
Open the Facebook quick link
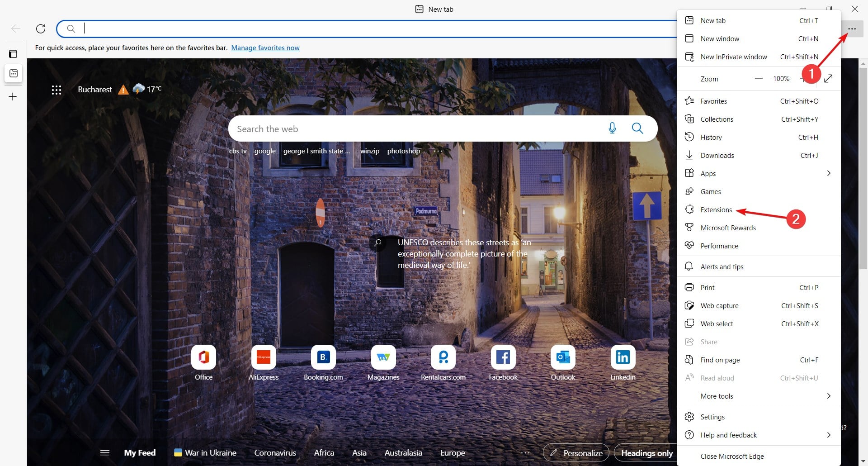pyautogui.click(x=503, y=363)
